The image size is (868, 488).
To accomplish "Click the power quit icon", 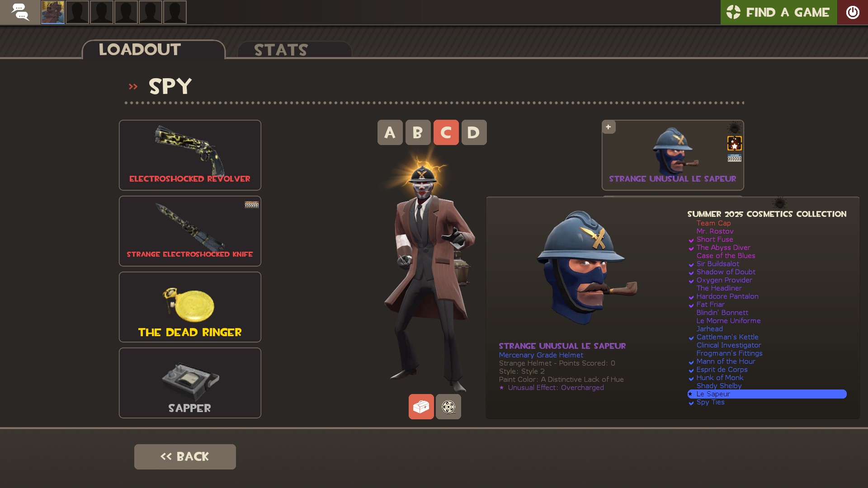I will (853, 12).
